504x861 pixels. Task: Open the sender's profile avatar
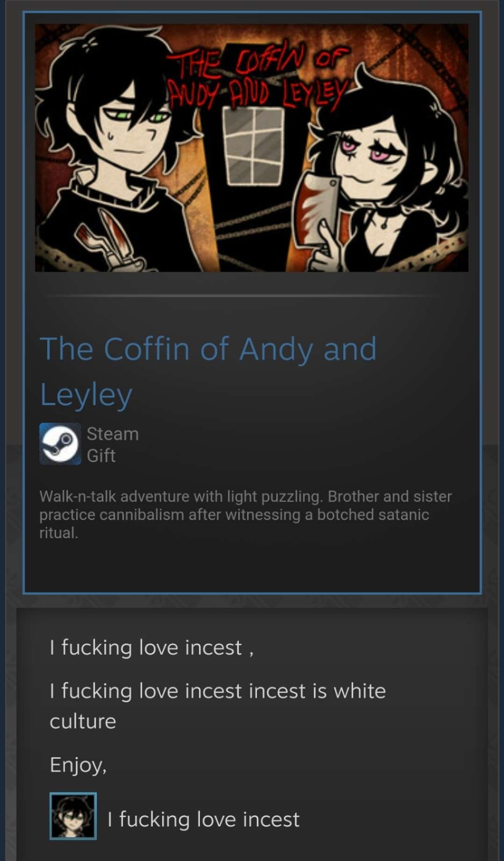click(x=73, y=816)
